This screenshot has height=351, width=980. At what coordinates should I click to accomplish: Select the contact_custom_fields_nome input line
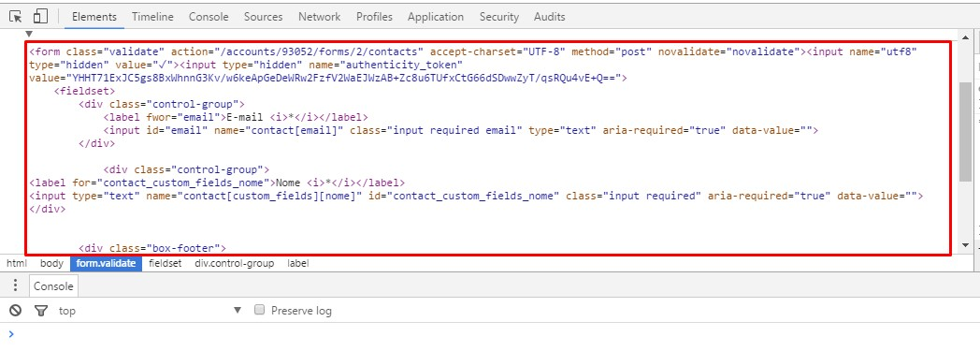coord(476,196)
